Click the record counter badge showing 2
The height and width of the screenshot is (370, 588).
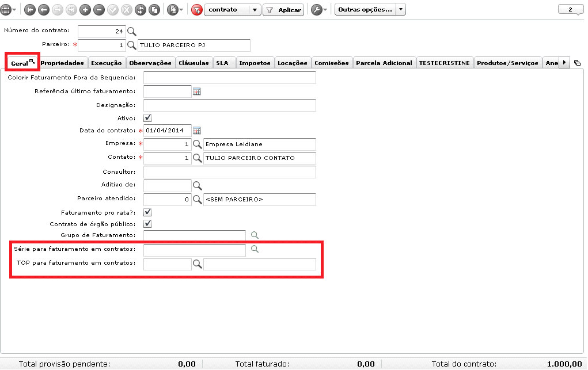tap(570, 10)
